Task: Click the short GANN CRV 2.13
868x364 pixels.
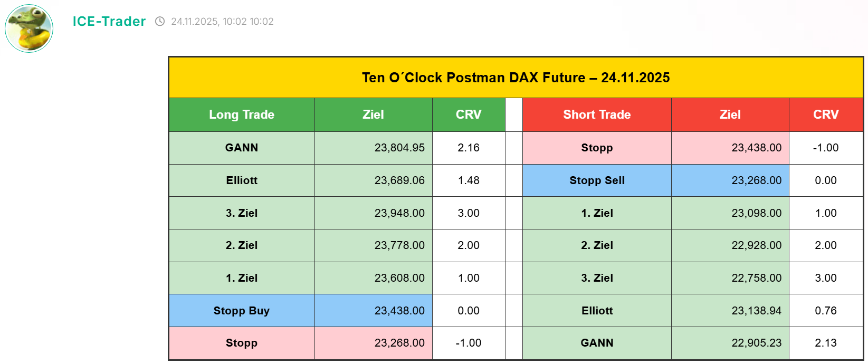Action: 825,343
